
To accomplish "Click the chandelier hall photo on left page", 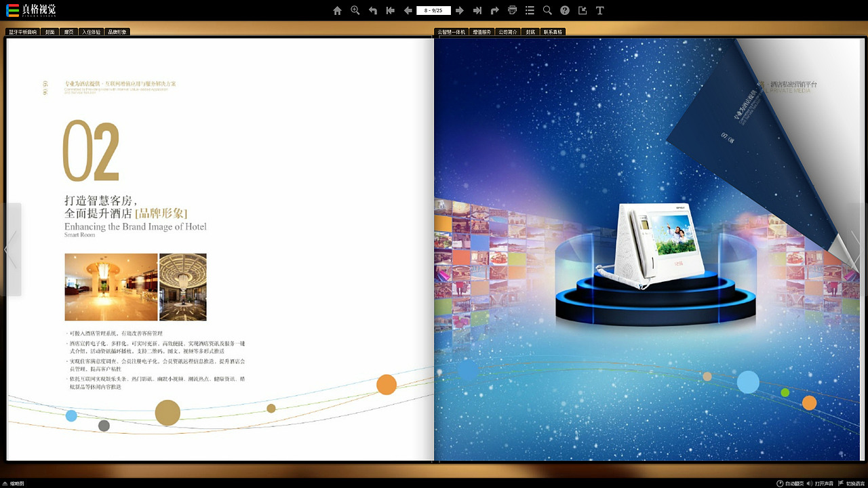I will coord(183,287).
